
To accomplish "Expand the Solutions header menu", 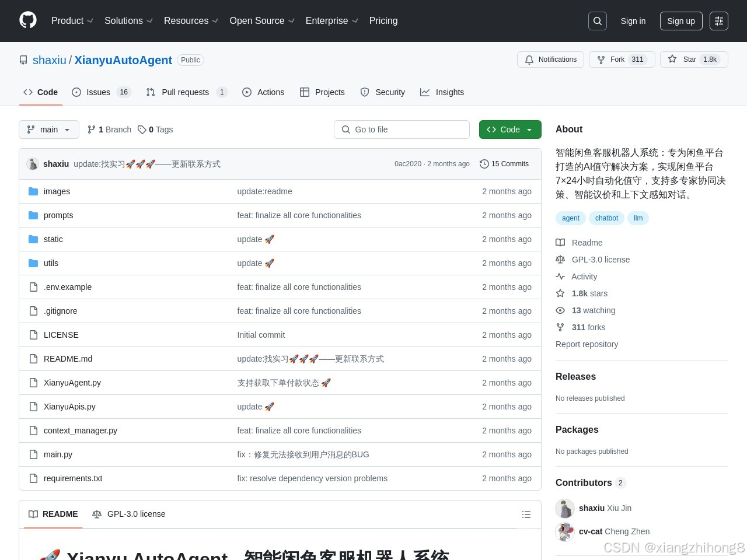I will [128, 21].
